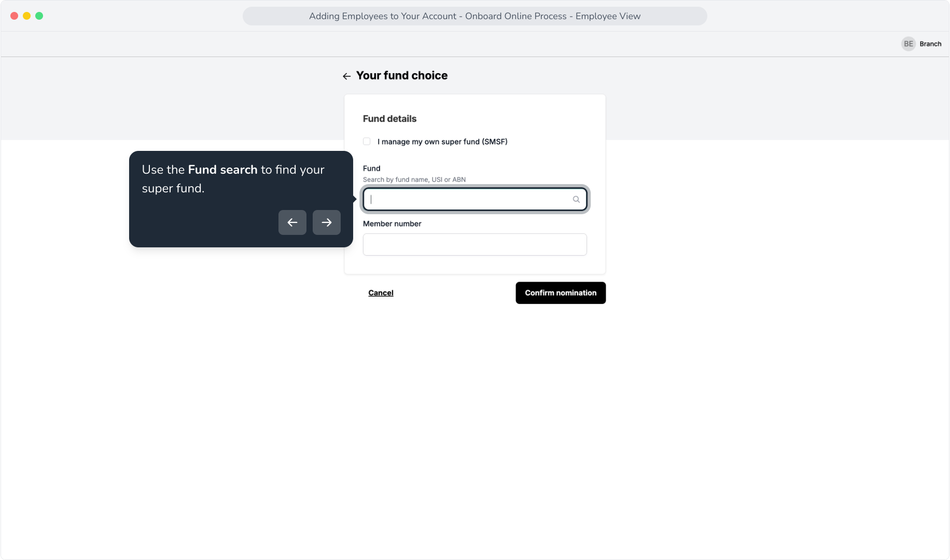Cancel the fund nomination
The height and width of the screenshot is (560, 950).
click(381, 293)
